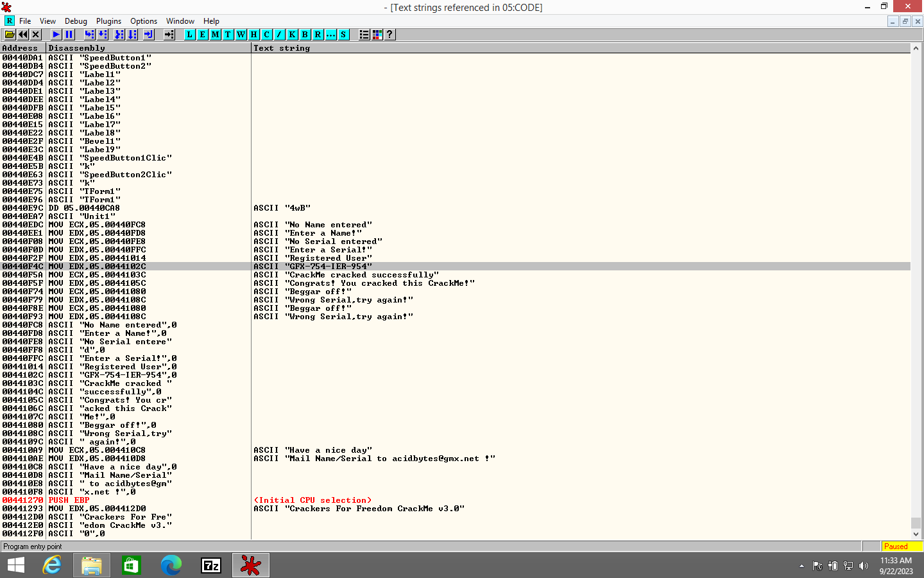Click the Step over toolbar icon
Screen dimensions: 924x578
(x=103, y=35)
